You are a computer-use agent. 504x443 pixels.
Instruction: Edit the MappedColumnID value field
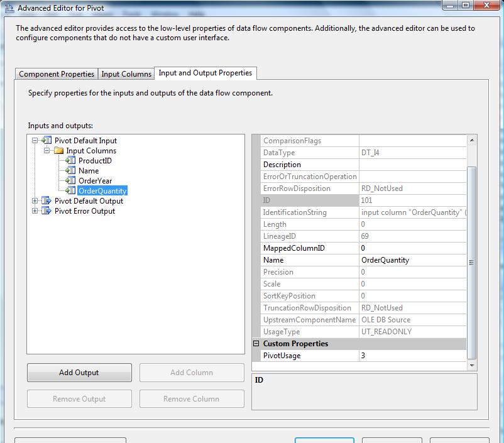(412, 248)
